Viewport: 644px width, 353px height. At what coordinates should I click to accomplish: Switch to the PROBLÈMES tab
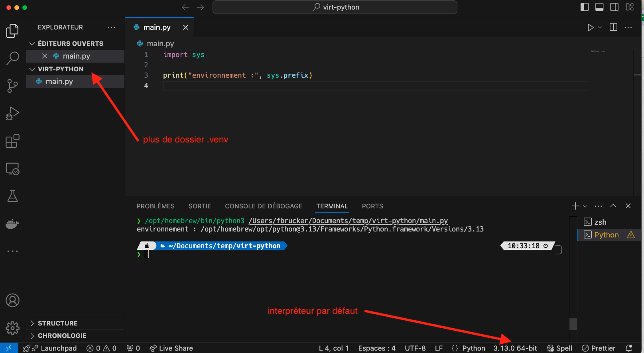156,206
